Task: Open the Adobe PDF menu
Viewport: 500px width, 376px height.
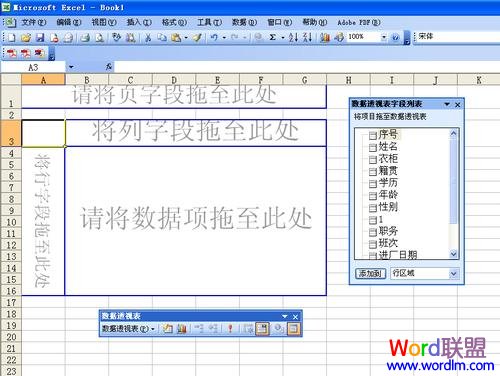Action: click(x=359, y=22)
